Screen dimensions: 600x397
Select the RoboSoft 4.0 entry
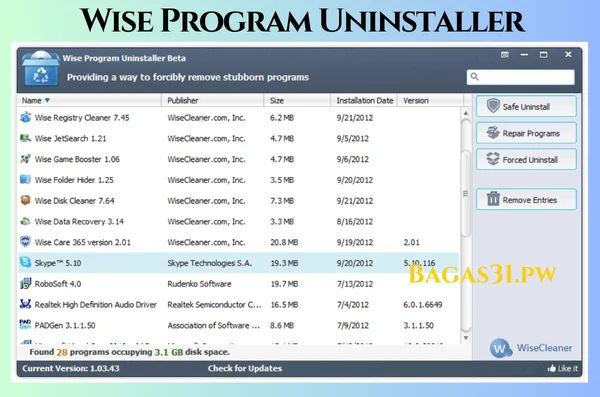click(x=58, y=284)
